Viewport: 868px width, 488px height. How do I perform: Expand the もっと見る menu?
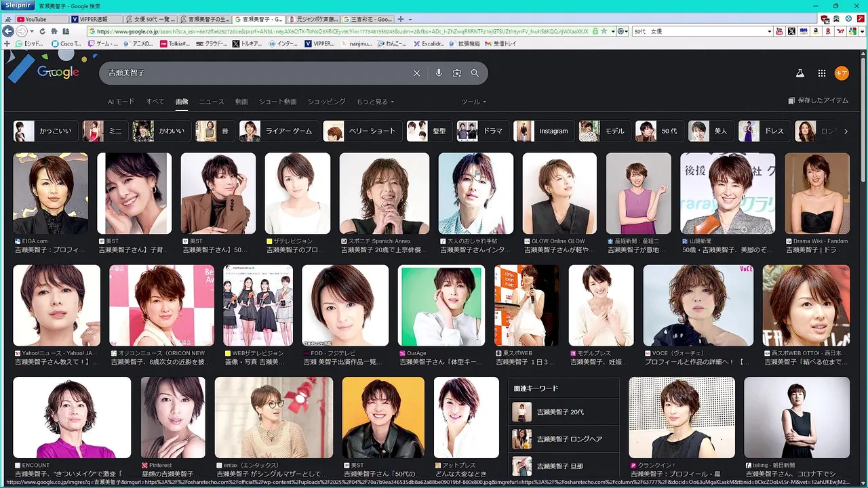pyautogui.click(x=375, y=102)
